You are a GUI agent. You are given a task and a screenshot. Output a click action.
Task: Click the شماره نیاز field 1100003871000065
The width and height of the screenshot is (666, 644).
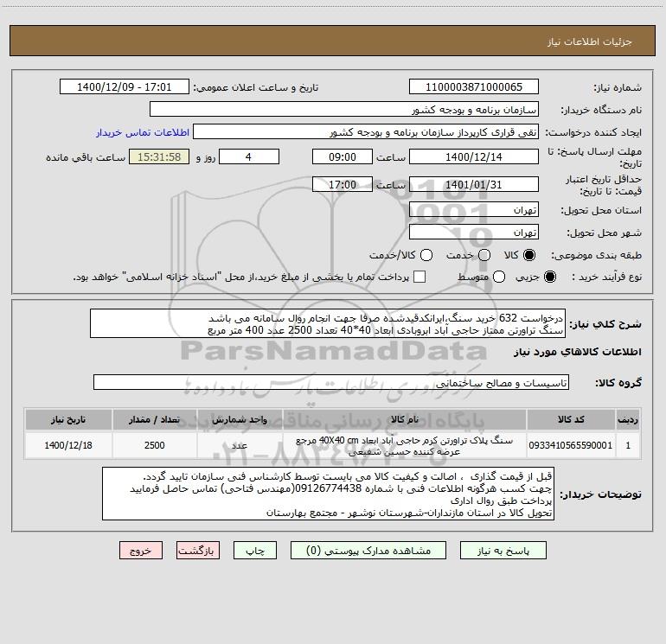(x=474, y=86)
